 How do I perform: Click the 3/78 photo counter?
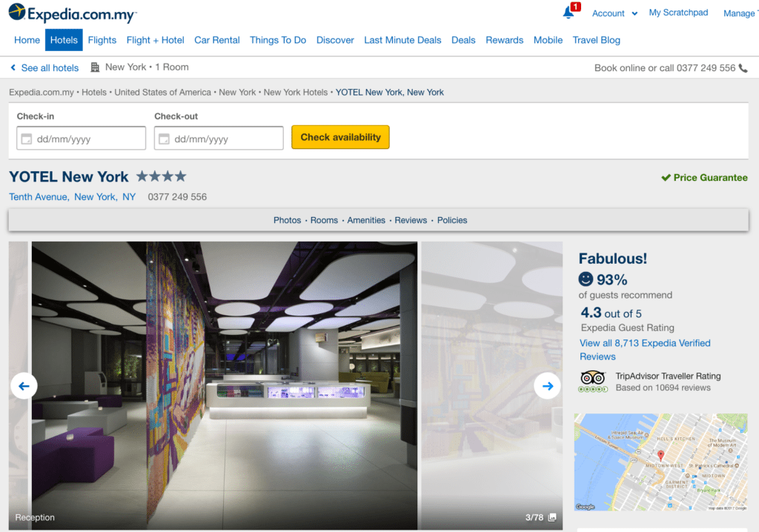pos(534,517)
